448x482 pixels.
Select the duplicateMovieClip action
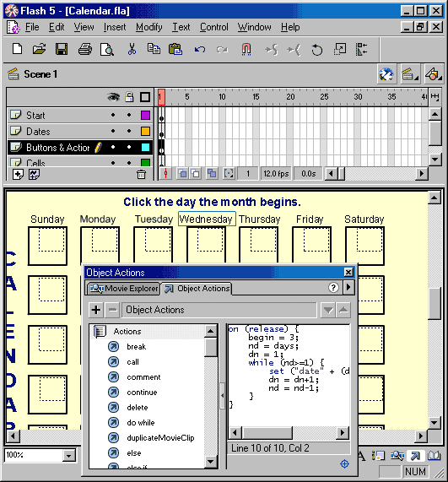click(x=160, y=438)
